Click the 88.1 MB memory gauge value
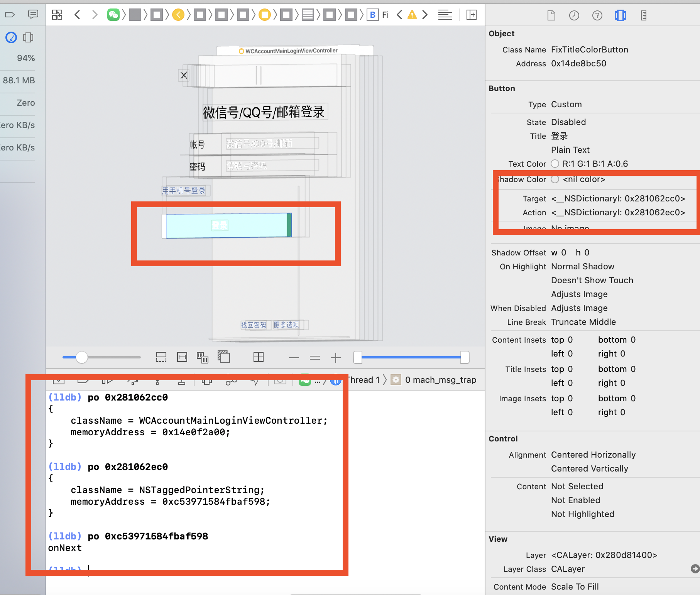This screenshot has width=700, height=595. [x=19, y=80]
